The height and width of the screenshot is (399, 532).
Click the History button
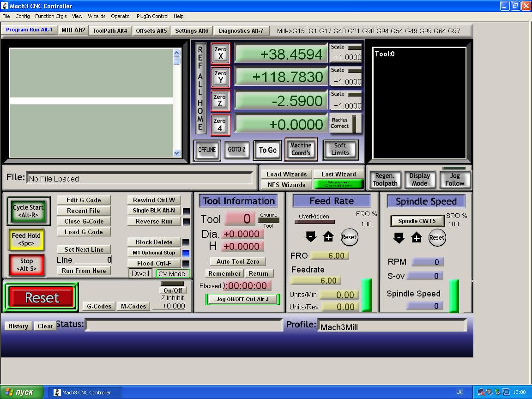(x=18, y=326)
